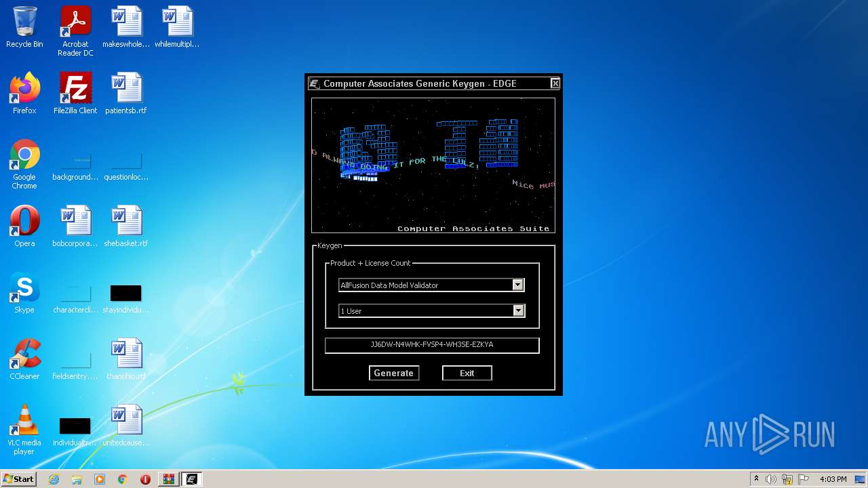Launch Acrobat Reader DC from desktop
The height and width of the screenshot is (488, 868).
[x=75, y=31]
